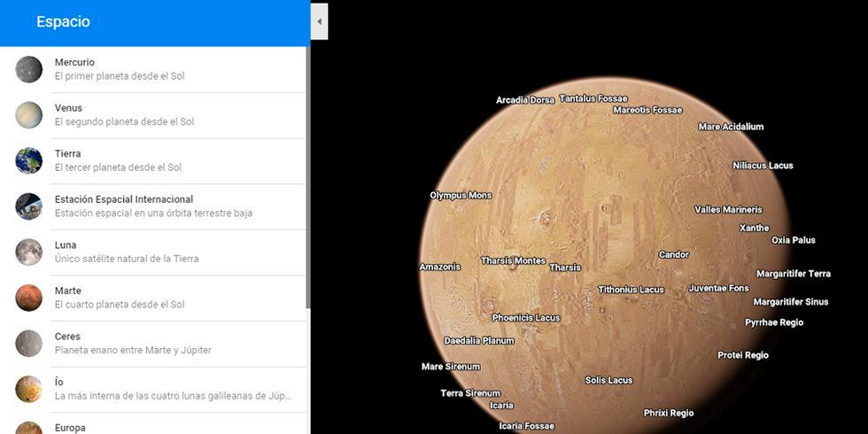Screen dimensions: 868x434
Task: Click the Ceres dwarf planet icon
Action: (x=28, y=344)
